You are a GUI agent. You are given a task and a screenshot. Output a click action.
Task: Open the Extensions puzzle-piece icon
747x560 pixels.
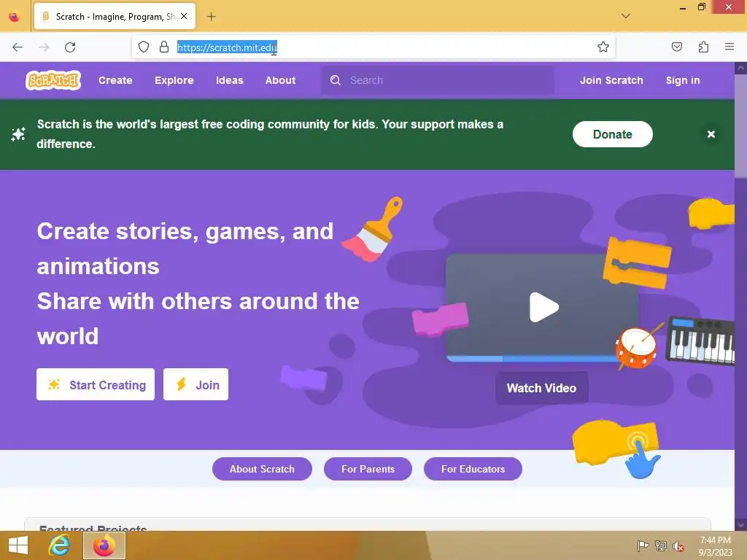tap(703, 47)
